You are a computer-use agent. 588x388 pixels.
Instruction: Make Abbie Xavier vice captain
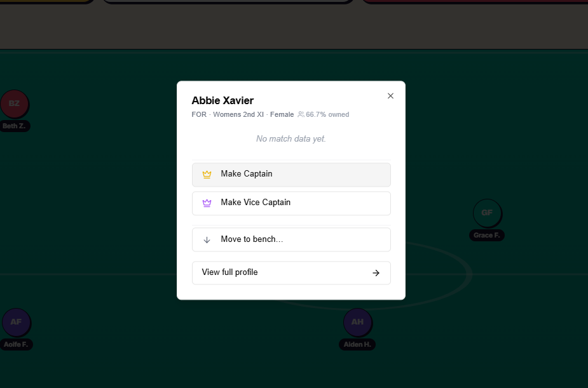coord(291,203)
